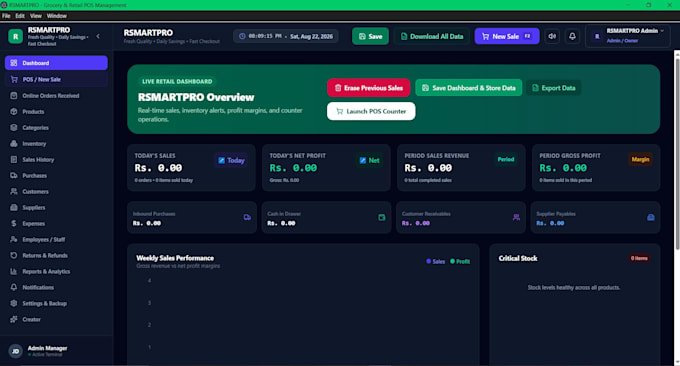Launch the POS Counter
Viewport: 680px width, 366px height.
[371, 111]
